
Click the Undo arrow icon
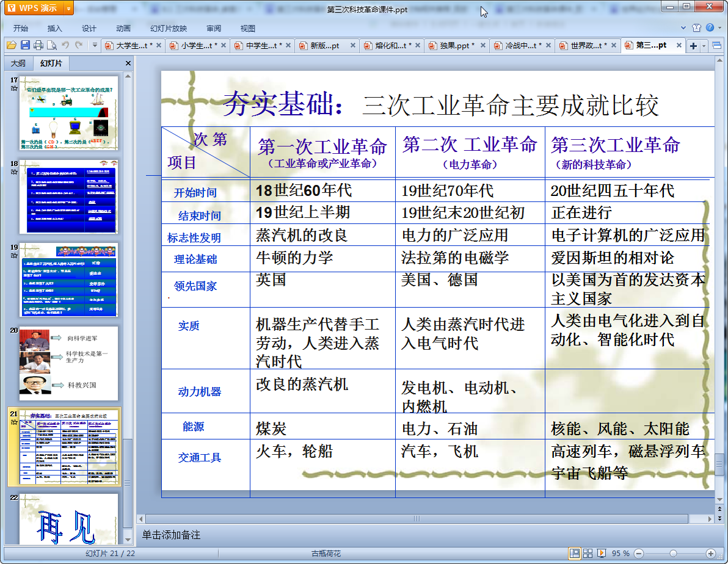point(65,45)
